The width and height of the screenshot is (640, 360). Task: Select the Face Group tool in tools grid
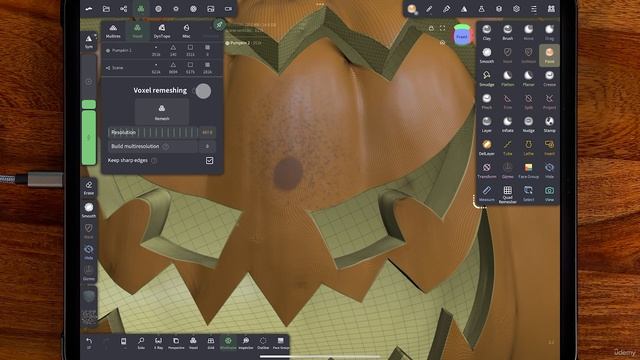coord(529,171)
